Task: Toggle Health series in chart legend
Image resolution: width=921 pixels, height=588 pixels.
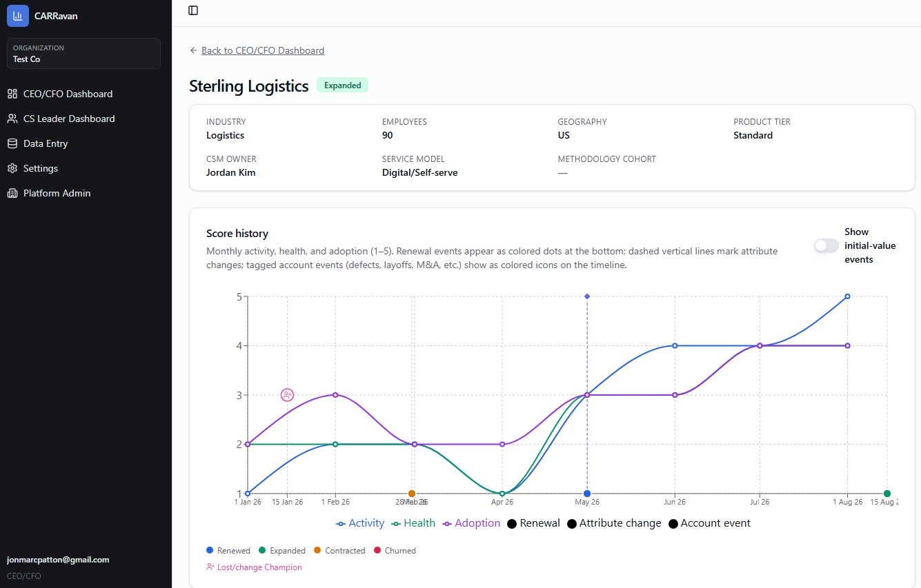Action: (413, 523)
